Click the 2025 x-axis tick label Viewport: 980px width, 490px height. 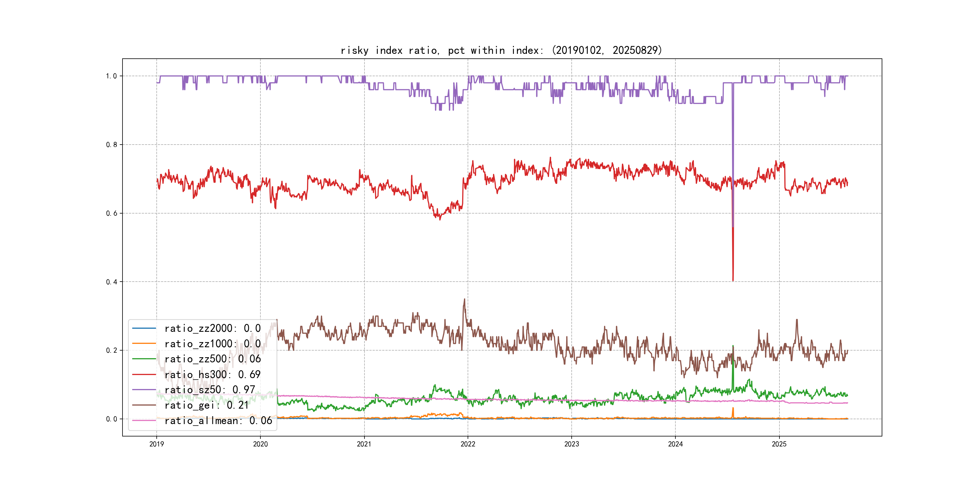779,444
